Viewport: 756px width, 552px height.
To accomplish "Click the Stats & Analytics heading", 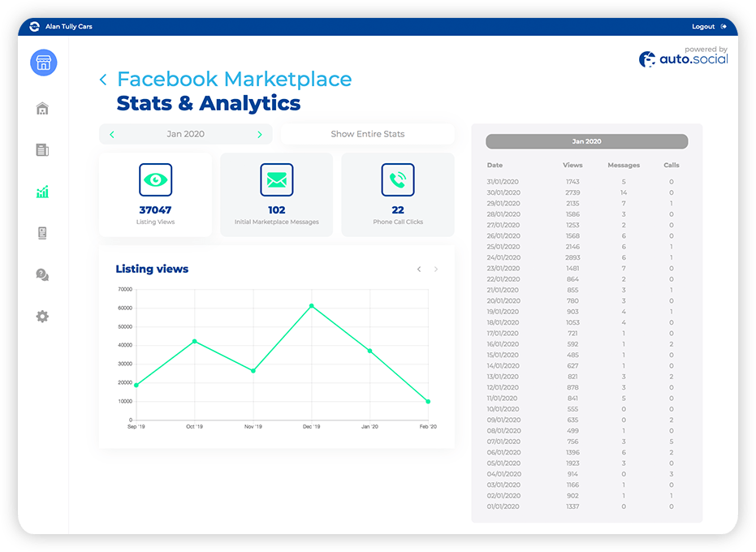I will (x=208, y=103).
